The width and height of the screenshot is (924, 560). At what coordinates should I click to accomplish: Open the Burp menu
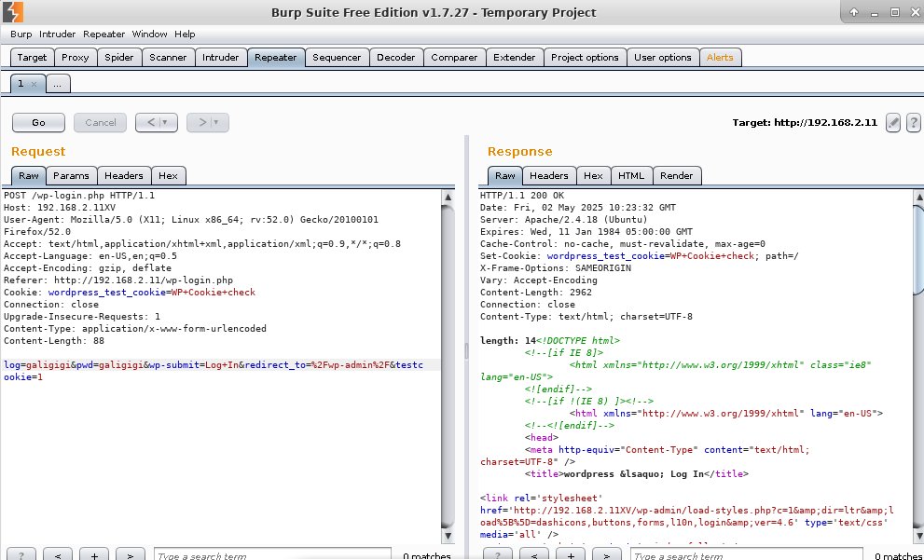point(21,34)
